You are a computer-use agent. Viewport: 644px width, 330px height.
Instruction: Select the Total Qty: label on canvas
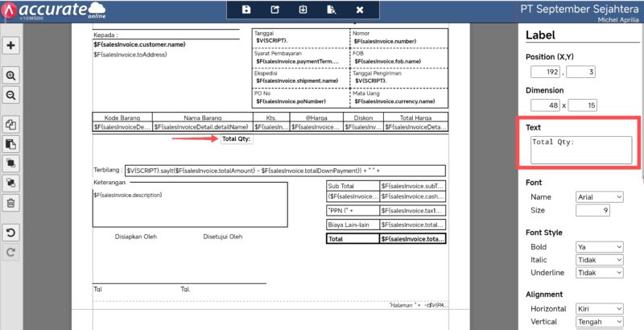(236, 139)
